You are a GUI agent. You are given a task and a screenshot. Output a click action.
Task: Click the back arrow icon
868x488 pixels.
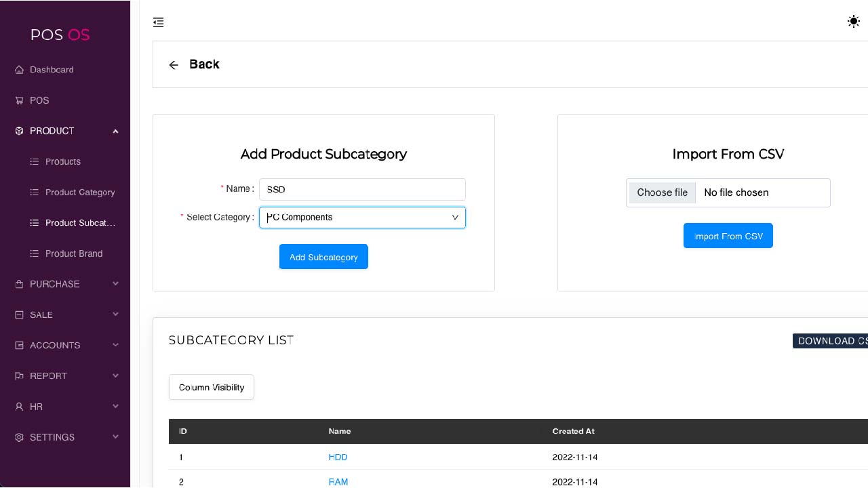click(x=174, y=65)
